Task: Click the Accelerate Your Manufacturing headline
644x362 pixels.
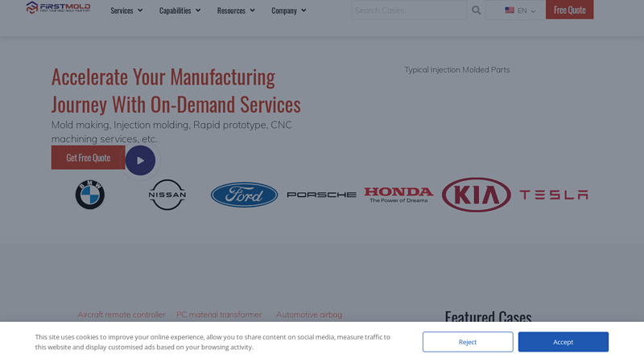Action: 176,90
